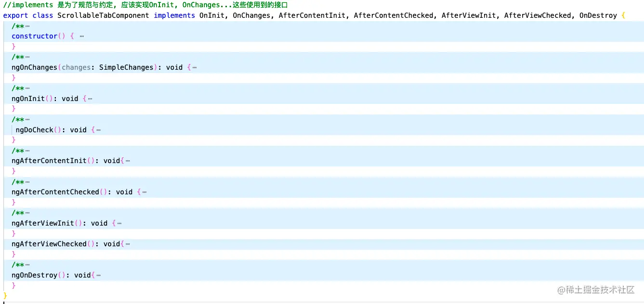This screenshot has width=644, height=304.
Task: Click the void return type of ngOnChanges
Action: click(174, 67)
